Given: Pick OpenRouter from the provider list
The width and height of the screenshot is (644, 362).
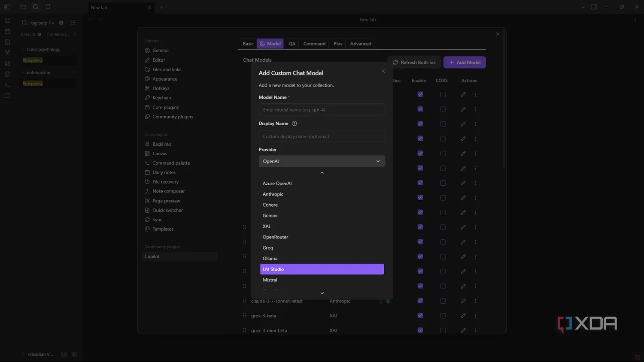Looking at the screenshot, I should point(322,237).
